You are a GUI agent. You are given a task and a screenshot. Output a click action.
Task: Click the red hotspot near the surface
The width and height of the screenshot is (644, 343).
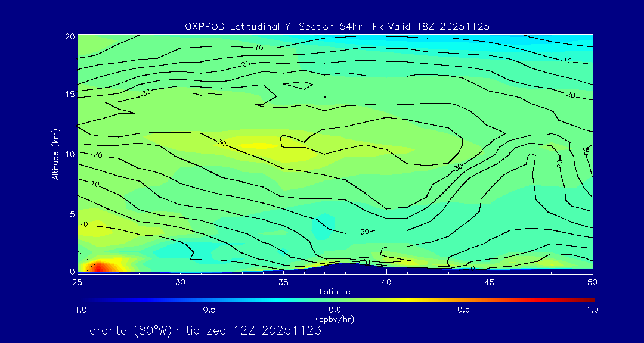tap(100, 266)
